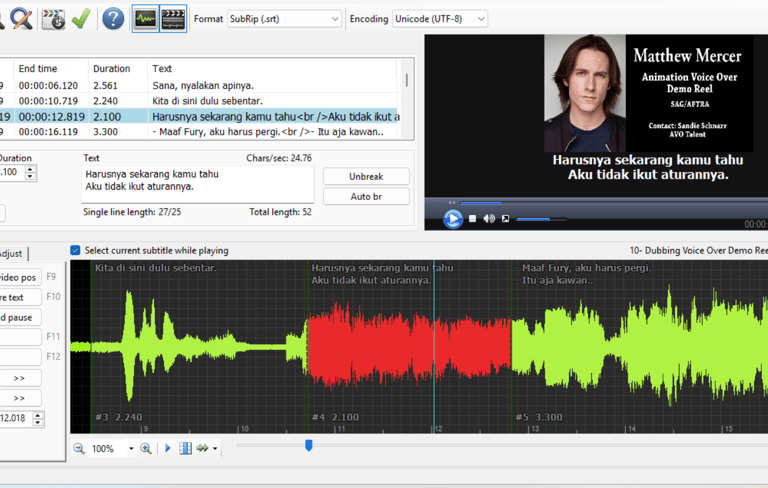Click the Unbreak button
This screenshot has height=488, width=768.
[366, 176]
